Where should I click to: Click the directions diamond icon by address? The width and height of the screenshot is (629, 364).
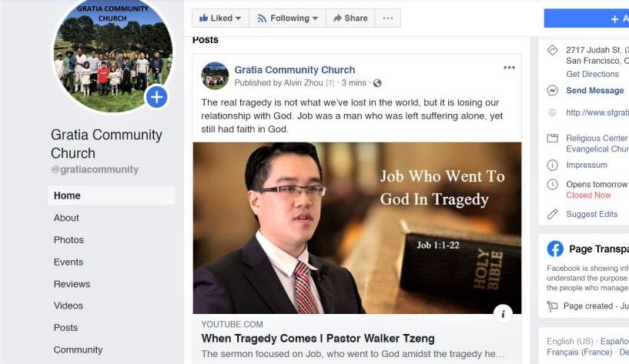click(x=552, y=50)
